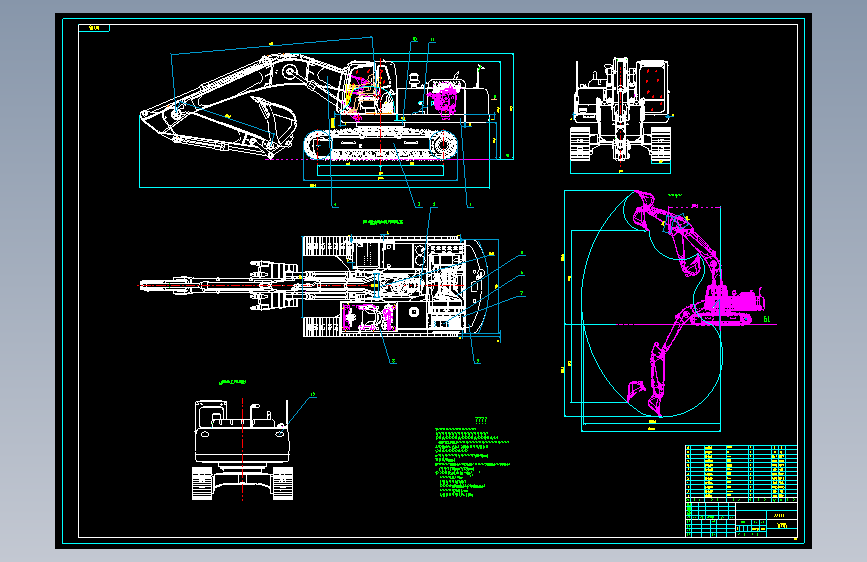Click the parts list table in the title block
867x562 pixels.
(741, 473)
